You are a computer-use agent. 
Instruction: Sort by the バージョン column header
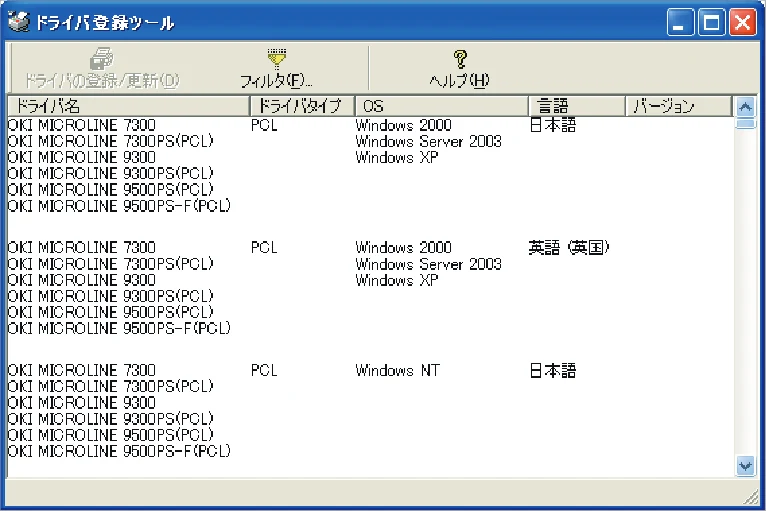pos(679,106)
